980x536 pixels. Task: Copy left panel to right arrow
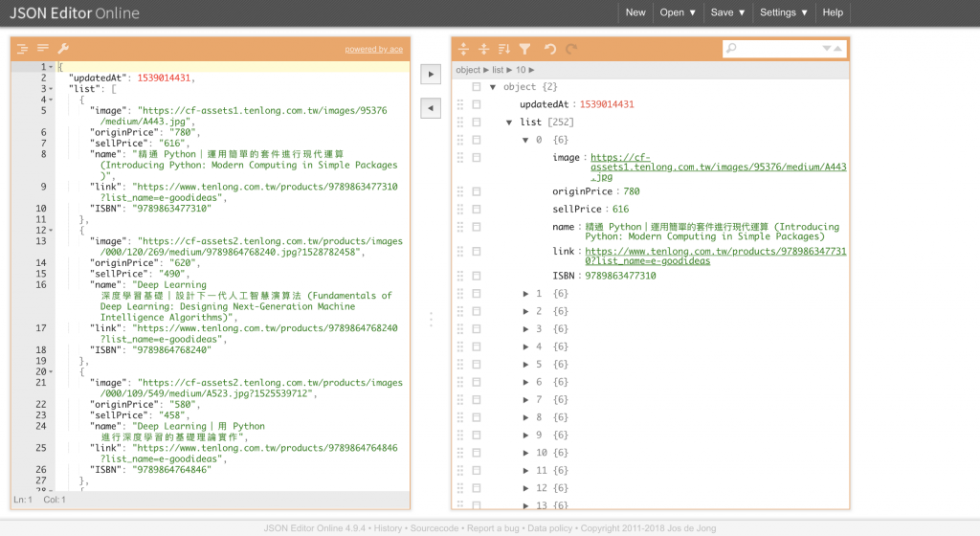pos(431,75)
